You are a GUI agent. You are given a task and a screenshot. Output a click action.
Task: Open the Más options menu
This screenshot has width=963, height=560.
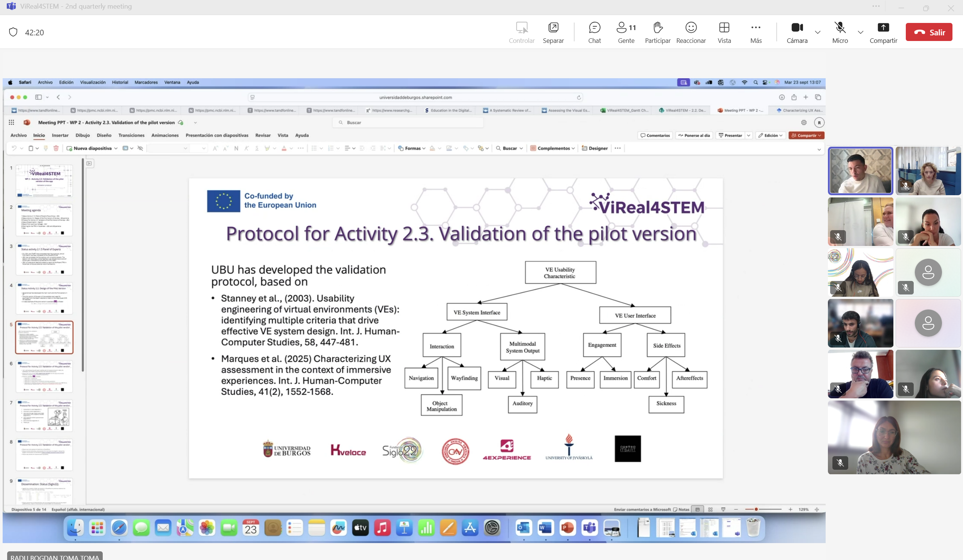pos(756,32)
